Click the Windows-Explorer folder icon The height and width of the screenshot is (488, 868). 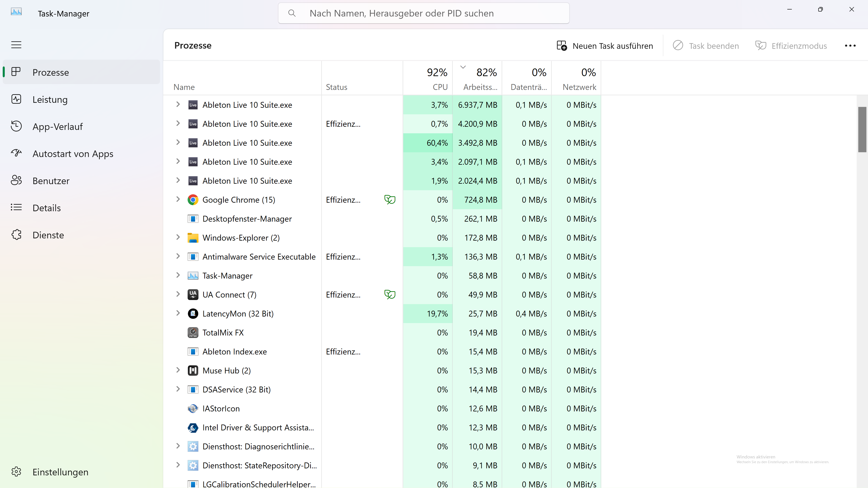pos(193,238)
